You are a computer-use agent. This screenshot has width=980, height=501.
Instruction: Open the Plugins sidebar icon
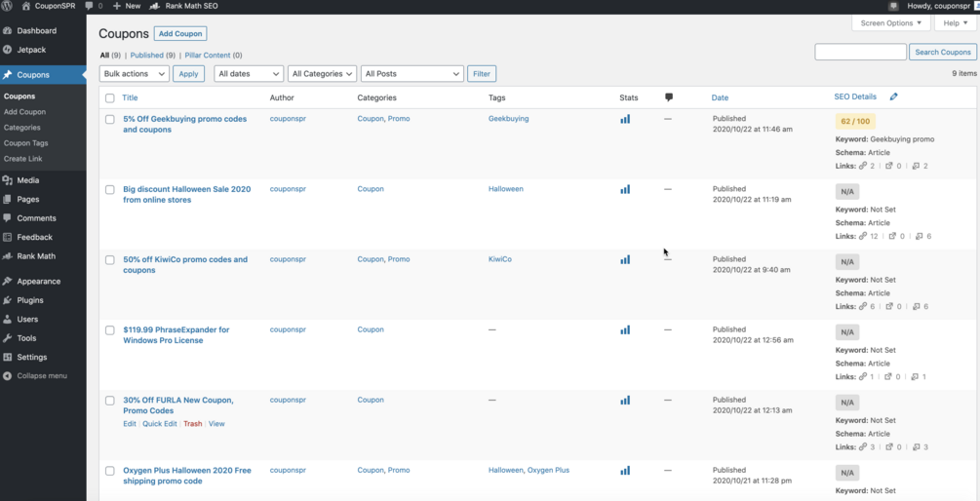[8, 300]
